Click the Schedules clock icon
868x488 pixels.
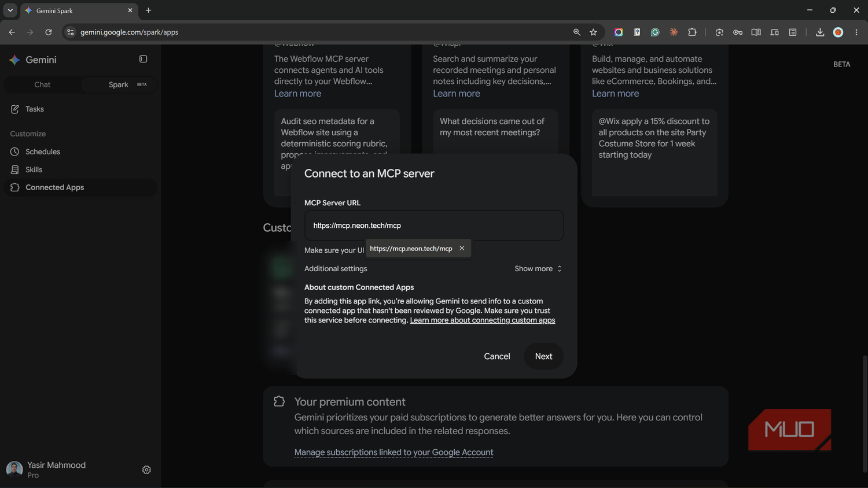(15, 151)
